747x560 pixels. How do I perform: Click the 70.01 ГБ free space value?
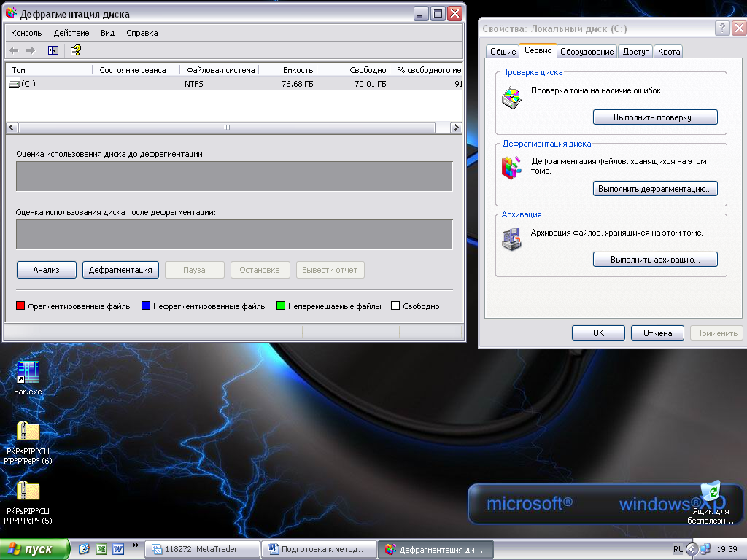(370, 84)
